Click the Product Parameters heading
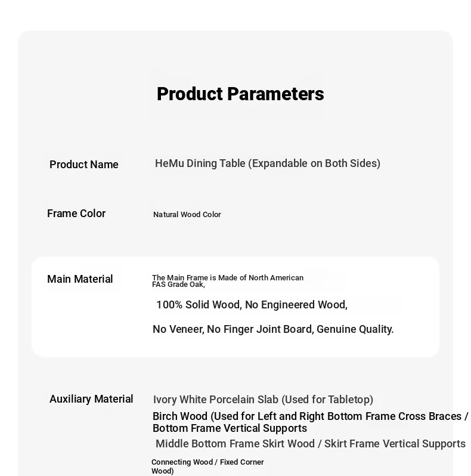Screen dimensions: 471x476 tap(240, 94)
